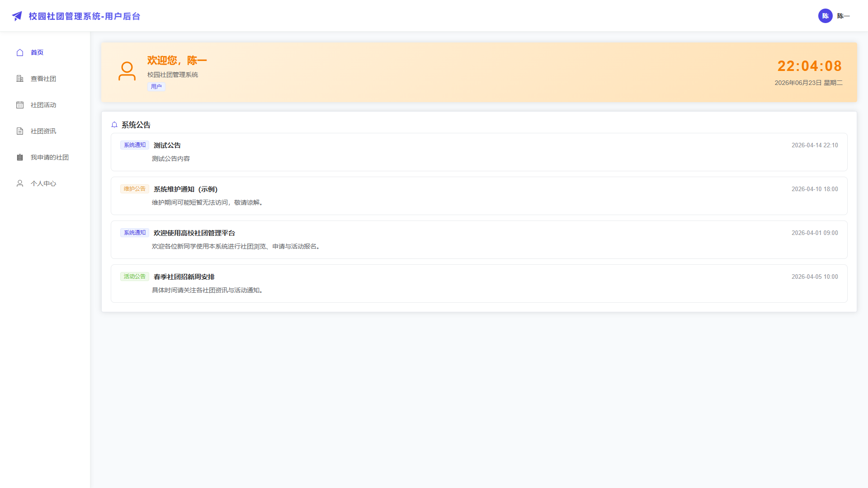
Task: Click the 校园社团管理系统-用户后台 title
Action: pyautogui.click(x=85, y=16)
